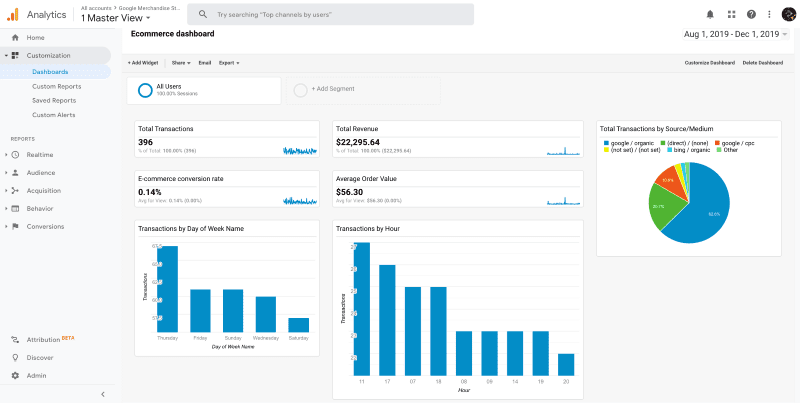Open the Google apps grid icon

tap(732, 14)
